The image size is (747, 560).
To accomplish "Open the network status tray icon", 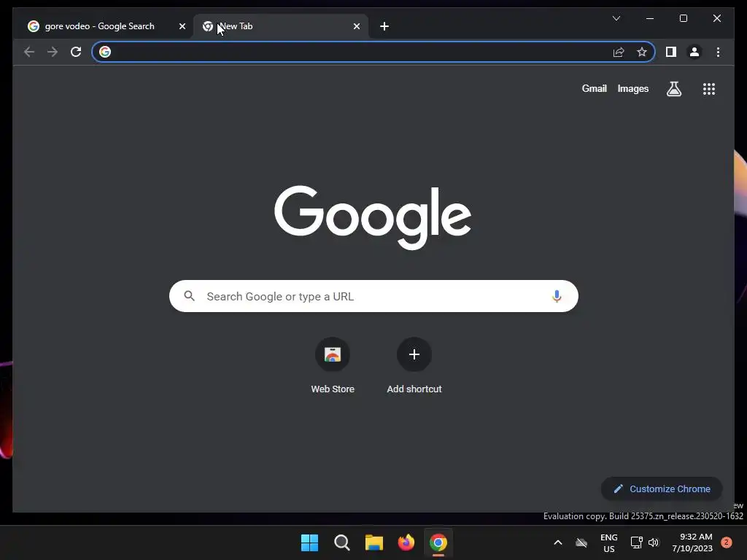I will click(x=636, y=542).
